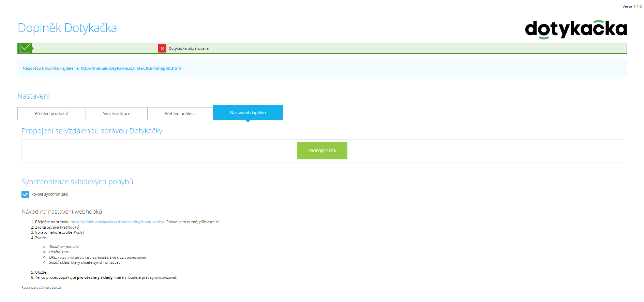Click 'Návod na nastavení webhooků' heading
This screenshot has width=644, height=302.
[x=62, y=212]
